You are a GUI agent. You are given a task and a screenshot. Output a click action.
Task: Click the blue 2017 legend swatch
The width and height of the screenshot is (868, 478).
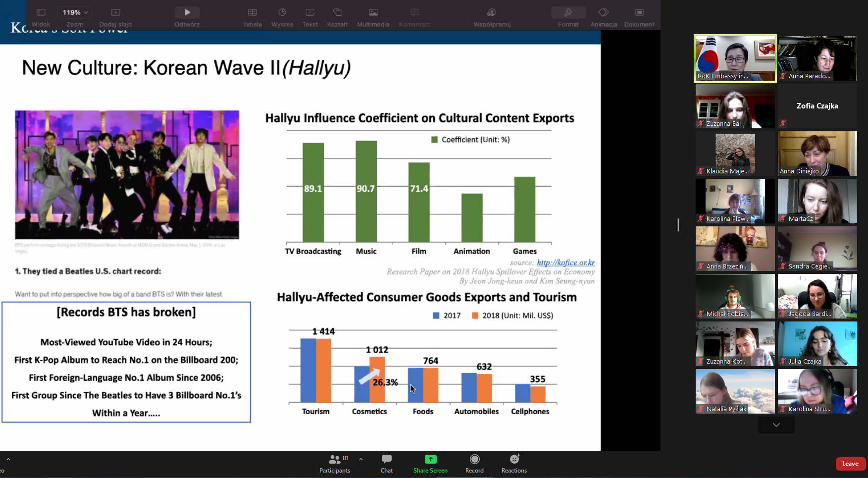[x=436, y=316]
